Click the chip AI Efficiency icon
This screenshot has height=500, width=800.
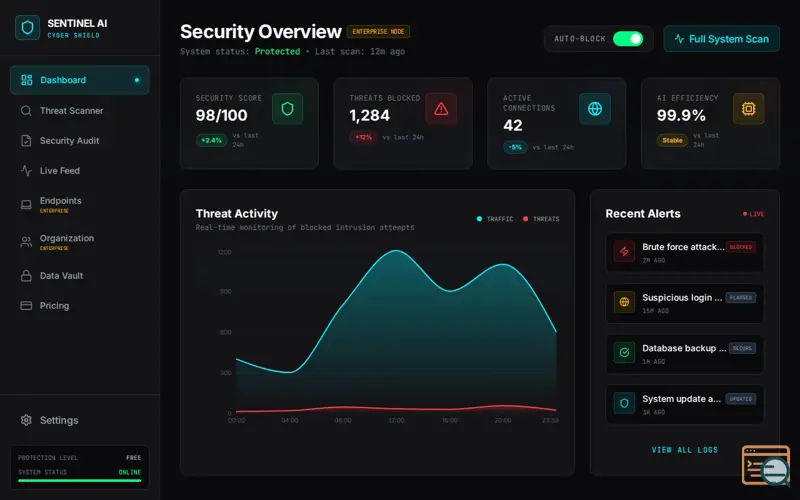(748, 109)
